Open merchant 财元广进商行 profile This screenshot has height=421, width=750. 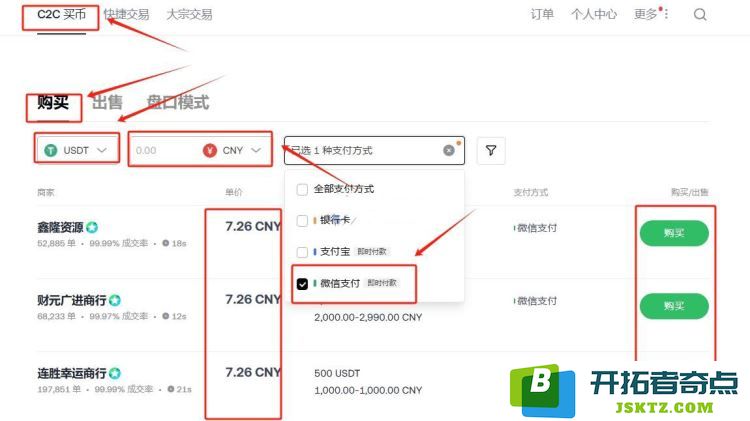(x=72, y=300)
